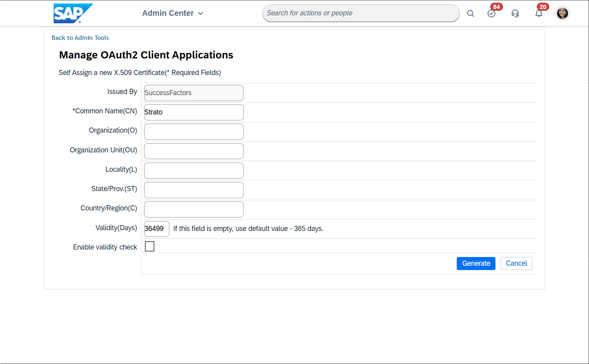Viewport: 589px width, 364px height.
Task: Click the Organization Unit(OU) field
Action: coord(193,151)
